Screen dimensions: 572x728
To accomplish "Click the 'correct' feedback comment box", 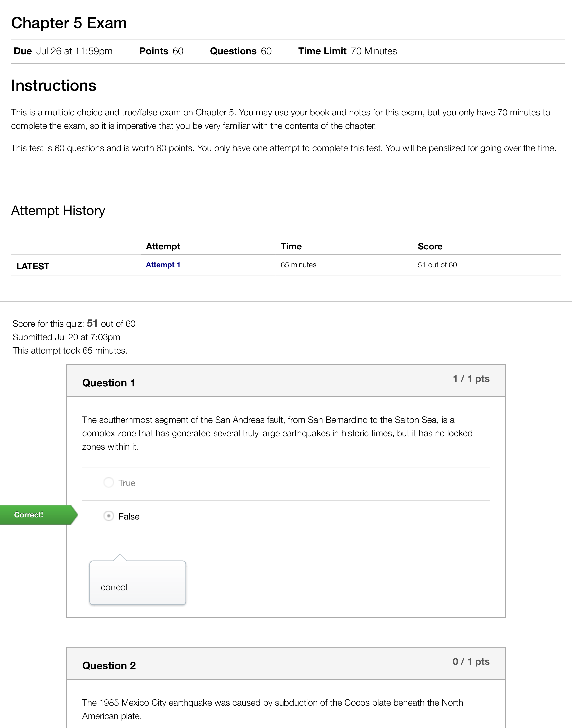I will (x=138, y=583).
